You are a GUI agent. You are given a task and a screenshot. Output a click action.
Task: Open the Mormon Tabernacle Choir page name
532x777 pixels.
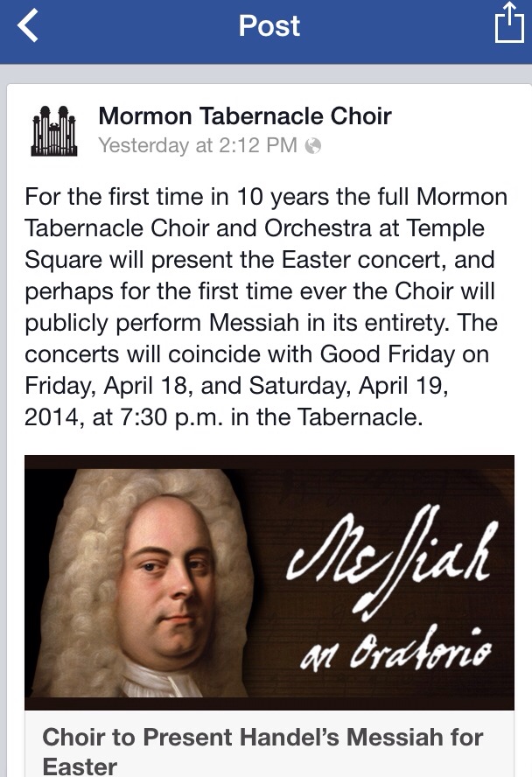245,116
